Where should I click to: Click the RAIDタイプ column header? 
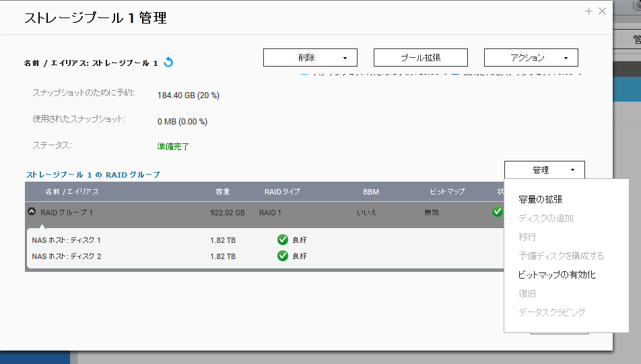pos(282,192)
